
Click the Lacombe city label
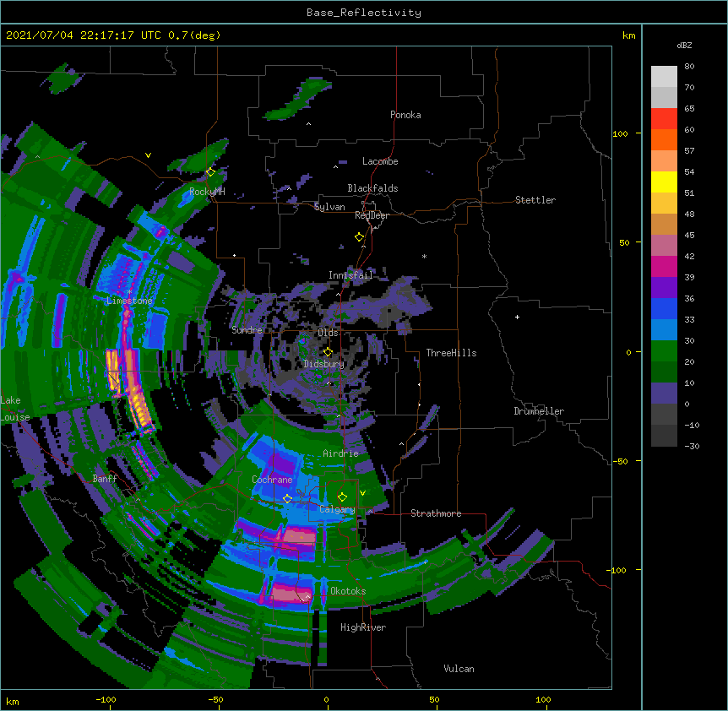coord(380,161)
